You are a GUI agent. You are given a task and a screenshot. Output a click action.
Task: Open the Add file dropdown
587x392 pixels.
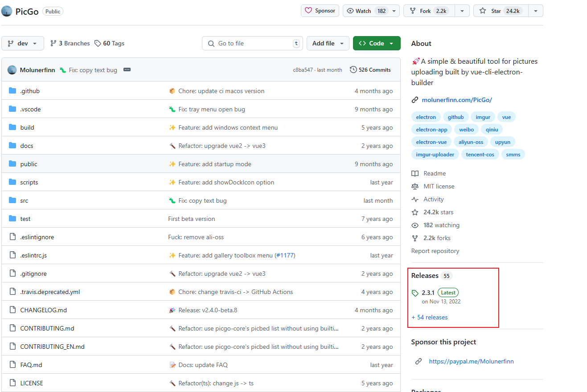tap(328, 43)
